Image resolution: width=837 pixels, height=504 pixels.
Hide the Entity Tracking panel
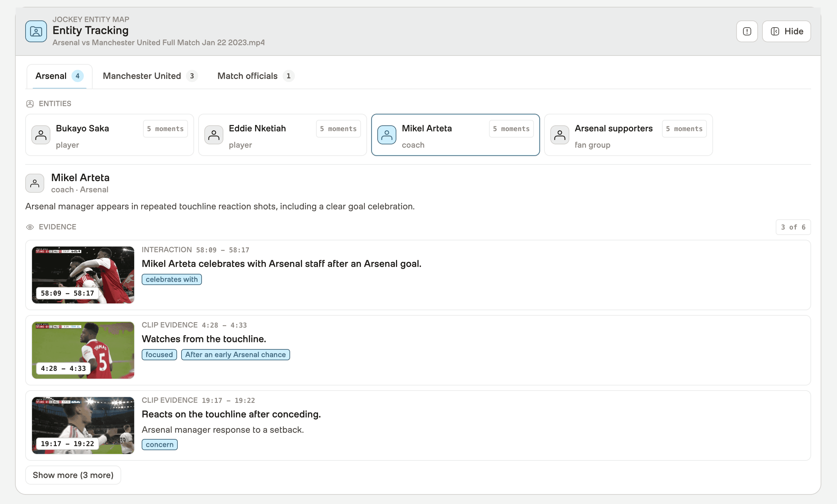[786, 31]
